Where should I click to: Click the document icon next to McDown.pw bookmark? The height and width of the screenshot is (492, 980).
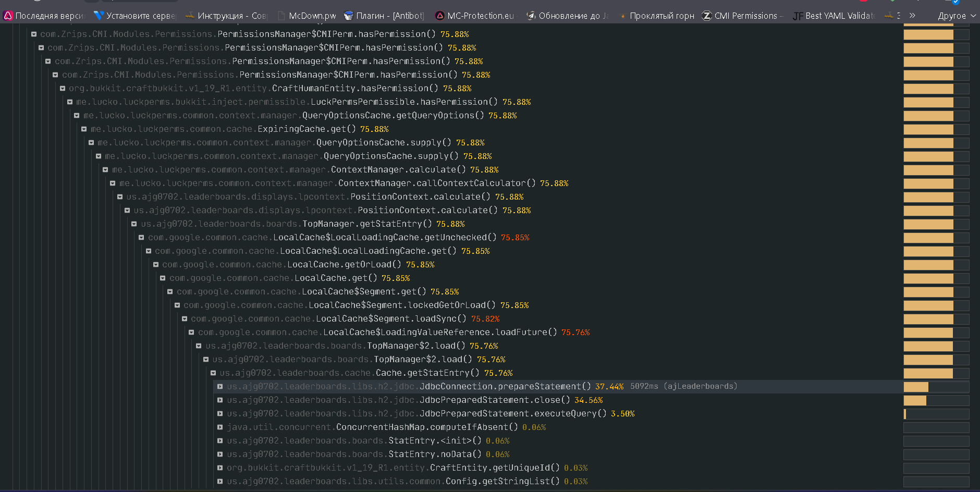pos(282,16)
